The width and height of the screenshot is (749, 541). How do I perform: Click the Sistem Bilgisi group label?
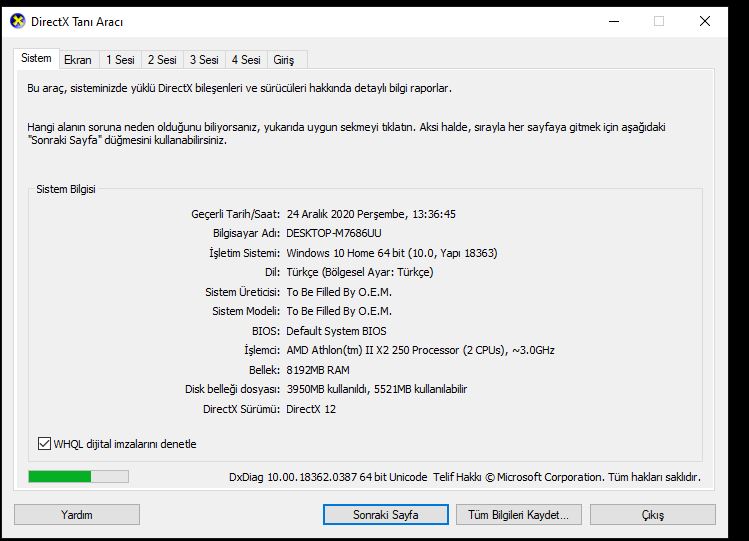[x=66, y=189]
